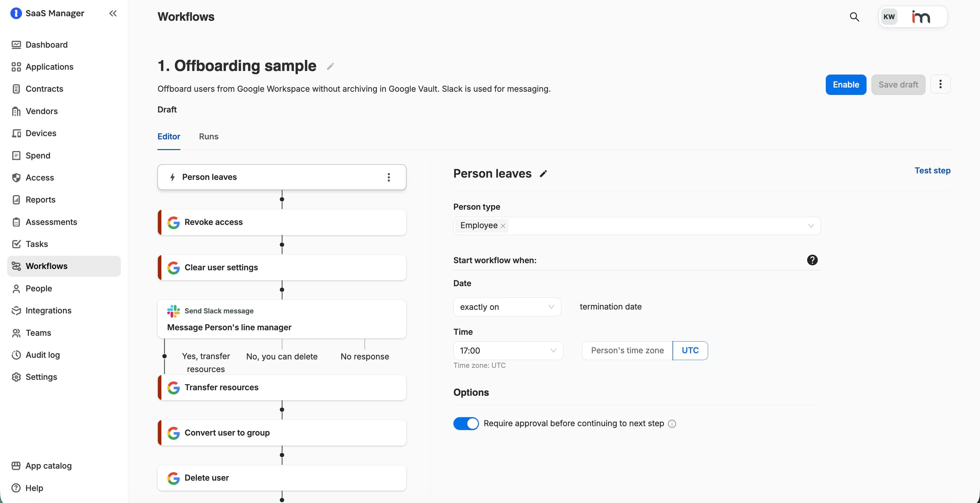Click the search magnifier icon
Image resolution: width=980 pixels, height=503 pixels.
[x=854, y=17]
